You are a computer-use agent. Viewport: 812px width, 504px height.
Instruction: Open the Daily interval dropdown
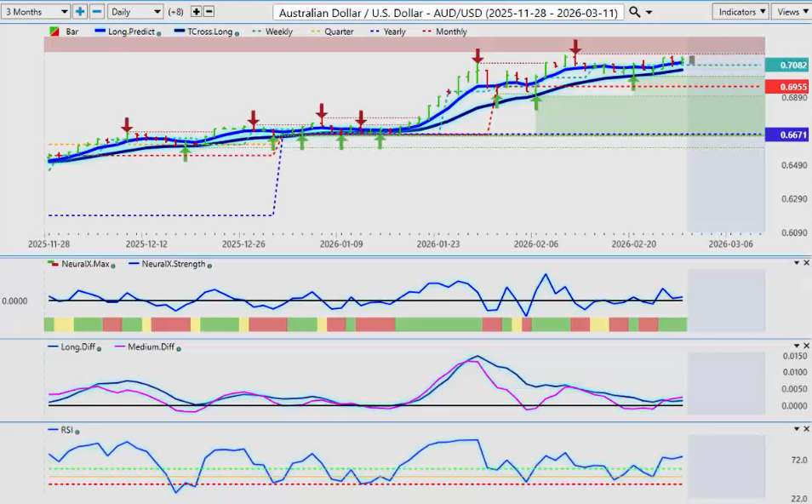coord(137,12)
